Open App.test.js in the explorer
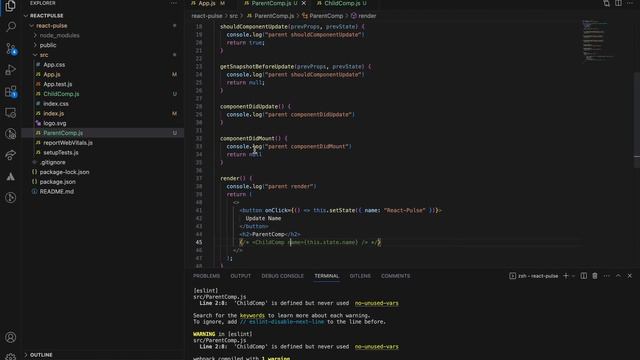 tap(58, 84)
